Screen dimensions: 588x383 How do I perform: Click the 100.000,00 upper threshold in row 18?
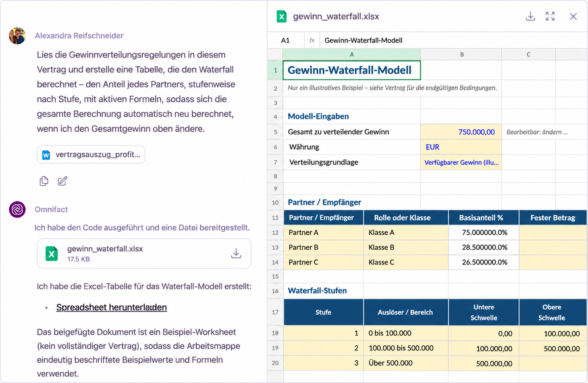553,333
